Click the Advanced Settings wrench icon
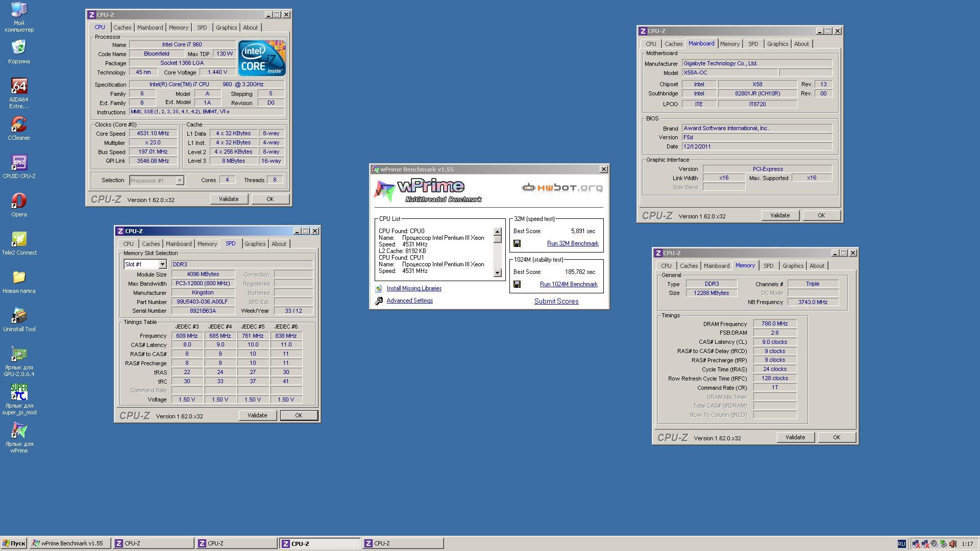980x551 pixels. 379,301
